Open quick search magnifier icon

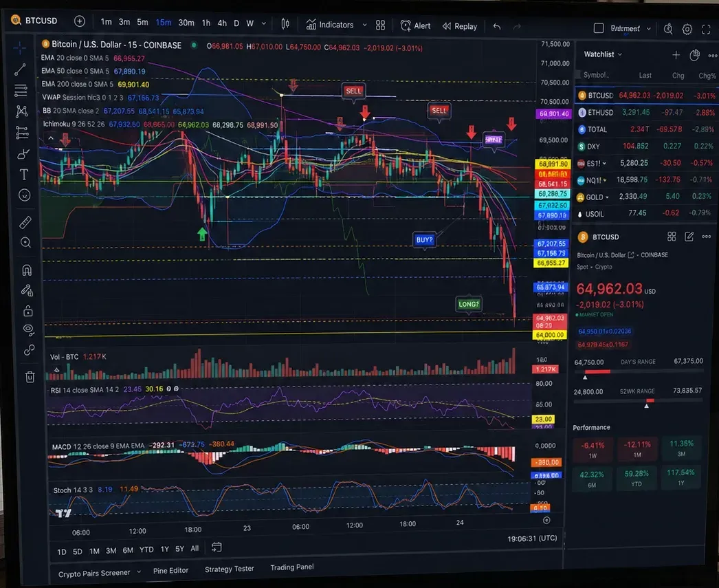[x=668, y=29]
